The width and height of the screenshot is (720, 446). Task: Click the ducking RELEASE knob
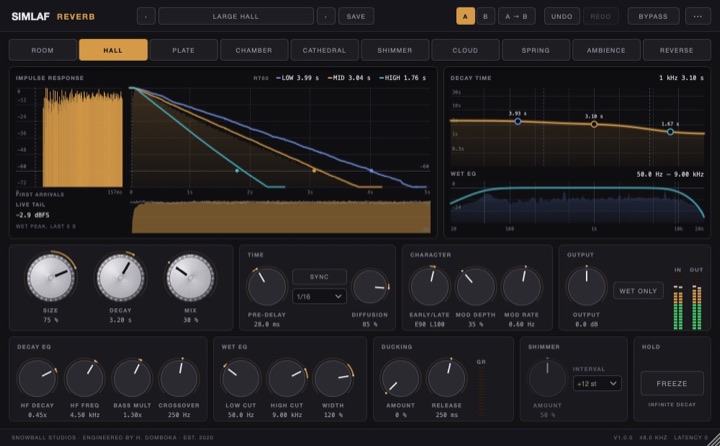pyautogui.click(x=446, y=378)
